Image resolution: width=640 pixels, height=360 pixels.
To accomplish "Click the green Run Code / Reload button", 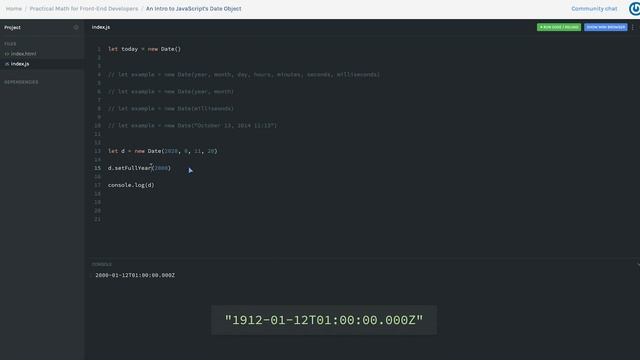I will pyautogui.click(x=559, y=27).
